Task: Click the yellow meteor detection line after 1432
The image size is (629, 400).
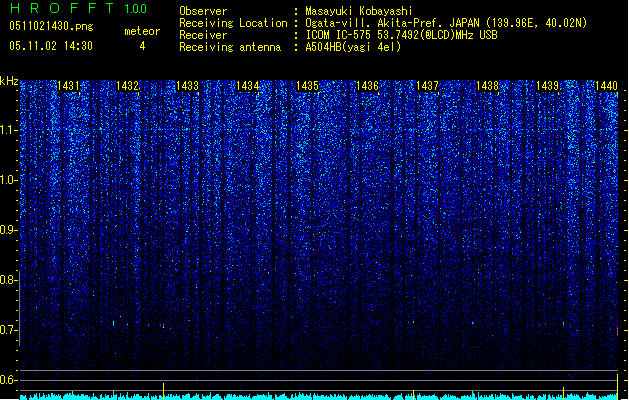Action: (163, 391)
